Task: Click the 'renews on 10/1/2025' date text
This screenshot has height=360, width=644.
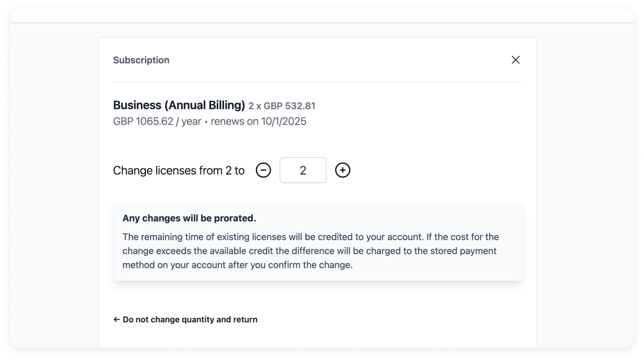Action: 258,121
